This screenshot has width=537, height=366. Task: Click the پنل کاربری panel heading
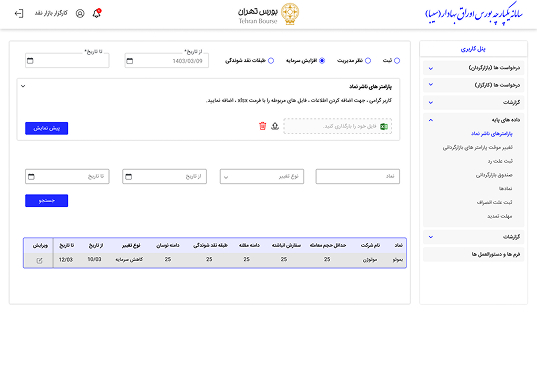coord(473,49)
